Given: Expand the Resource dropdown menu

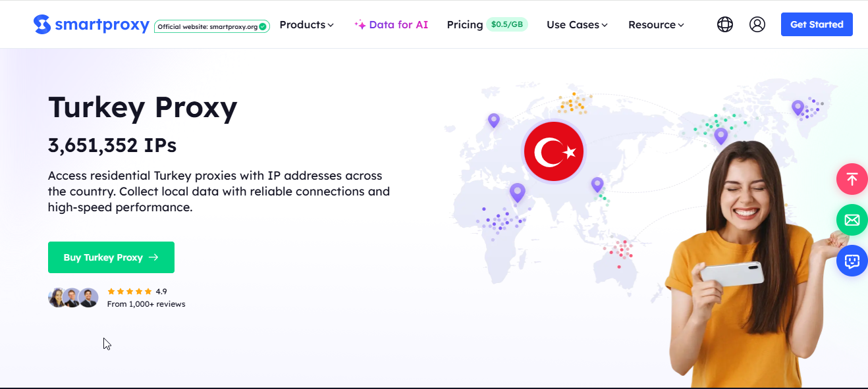Looking at the screenshot, I should pos(656,24).
